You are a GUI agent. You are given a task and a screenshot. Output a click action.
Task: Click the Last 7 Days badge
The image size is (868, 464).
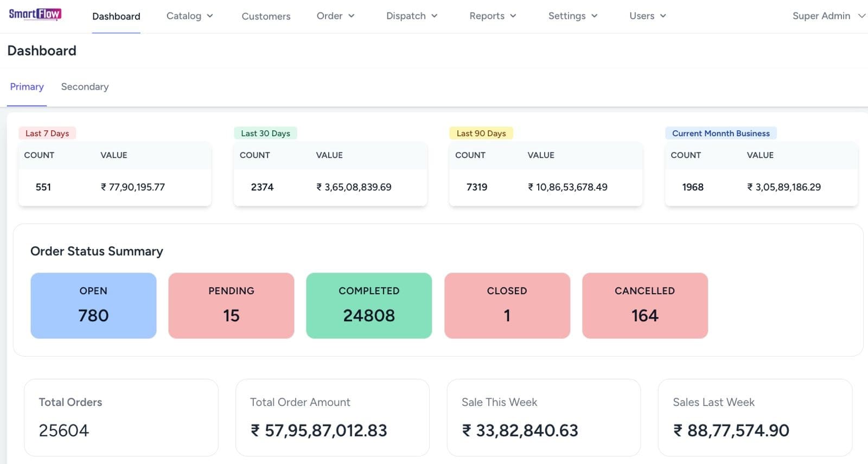pos(47,134)
